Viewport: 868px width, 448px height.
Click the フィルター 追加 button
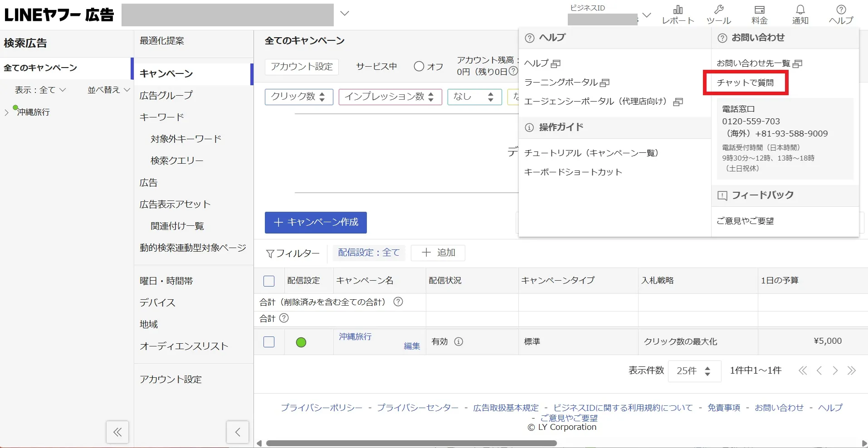click(x=438, y=253)
